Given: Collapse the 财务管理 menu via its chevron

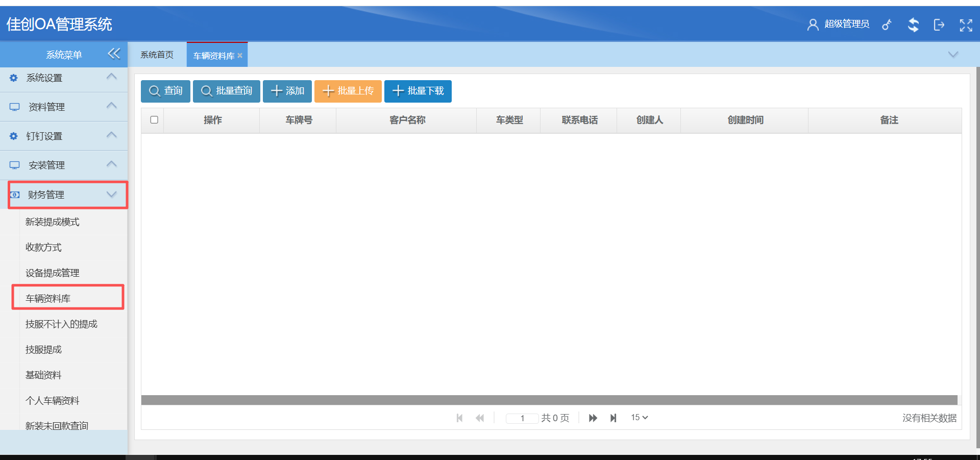Looking at the screenshot, I should (x=111, y=195).
